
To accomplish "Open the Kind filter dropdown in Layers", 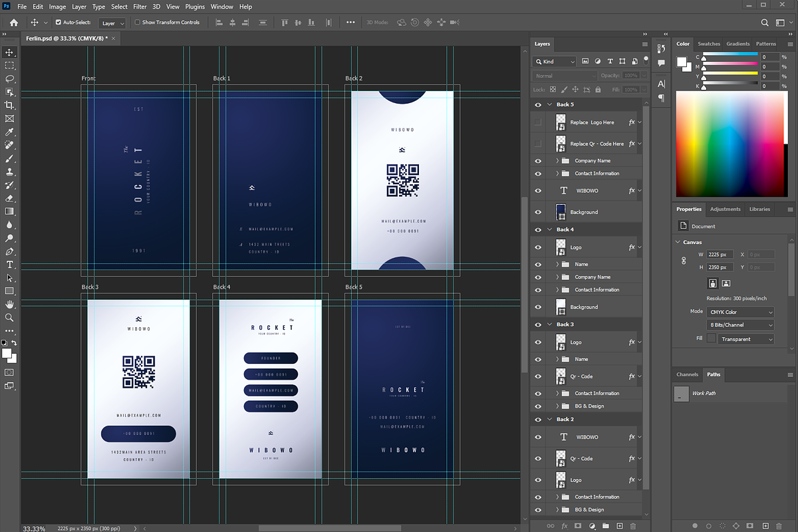I will pos(555,61).
